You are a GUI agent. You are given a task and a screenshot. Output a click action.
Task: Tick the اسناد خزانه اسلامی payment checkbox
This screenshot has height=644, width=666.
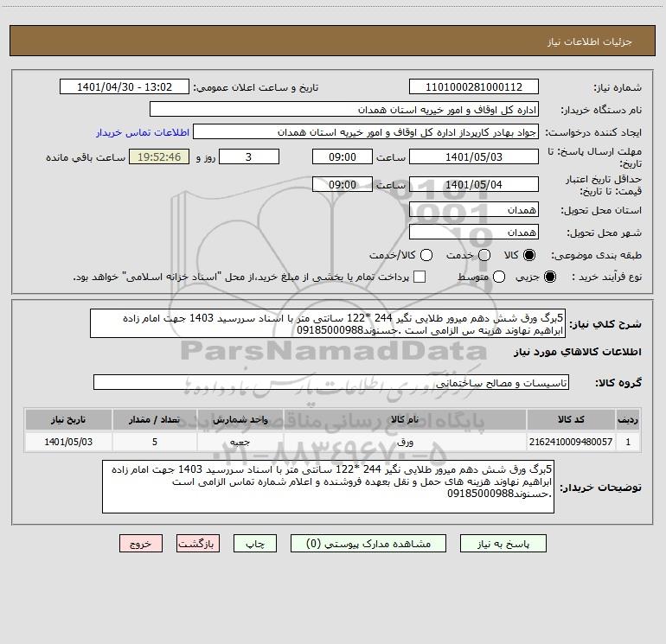click(x=419, y=277)
